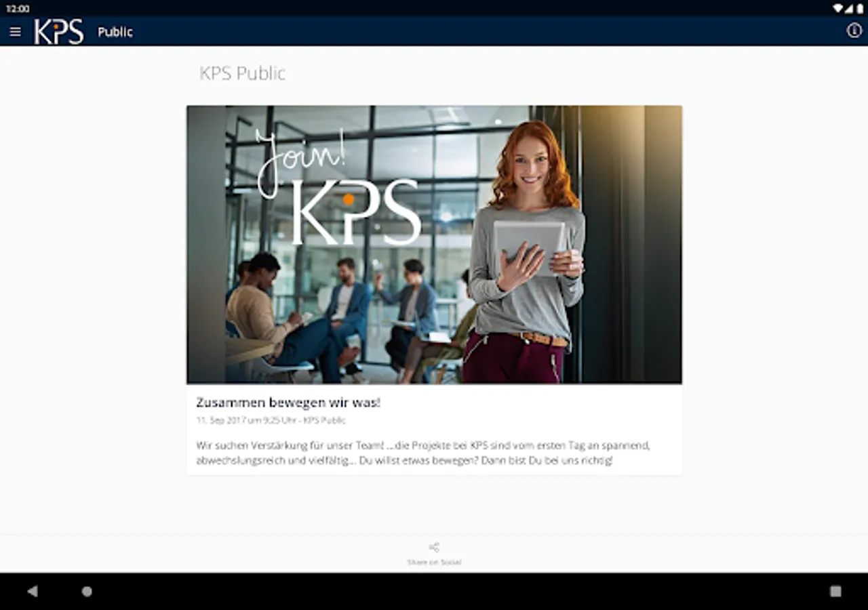The image size is (868, 610).
Task: Tap the Android back button
Action: [x=32, y=591]
